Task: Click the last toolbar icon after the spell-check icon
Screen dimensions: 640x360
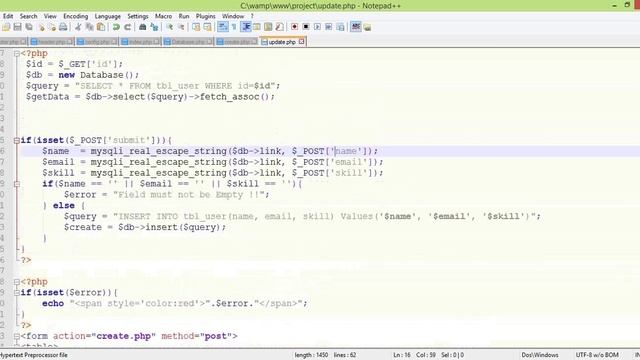Action: [367, 27]
